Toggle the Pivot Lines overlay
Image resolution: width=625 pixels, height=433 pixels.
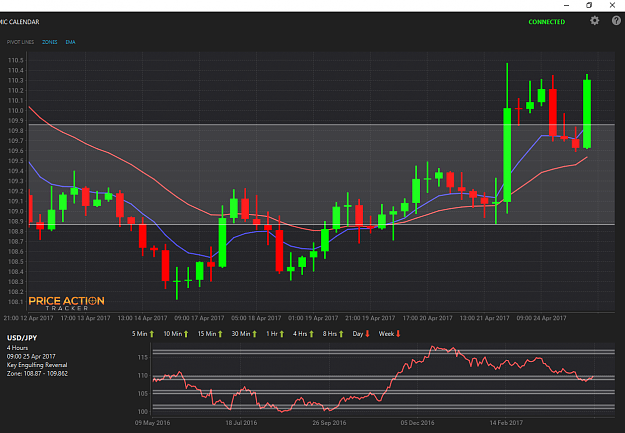point(20,42)
